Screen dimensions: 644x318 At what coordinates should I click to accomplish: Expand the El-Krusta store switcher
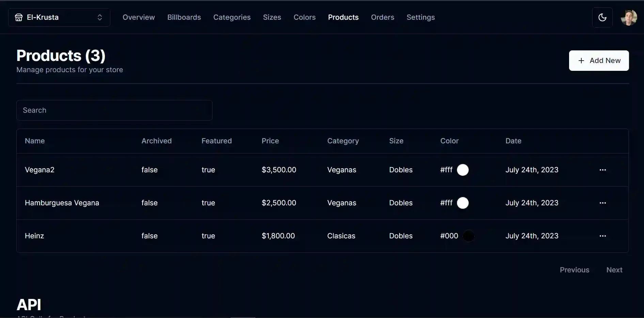coord(59,17)
